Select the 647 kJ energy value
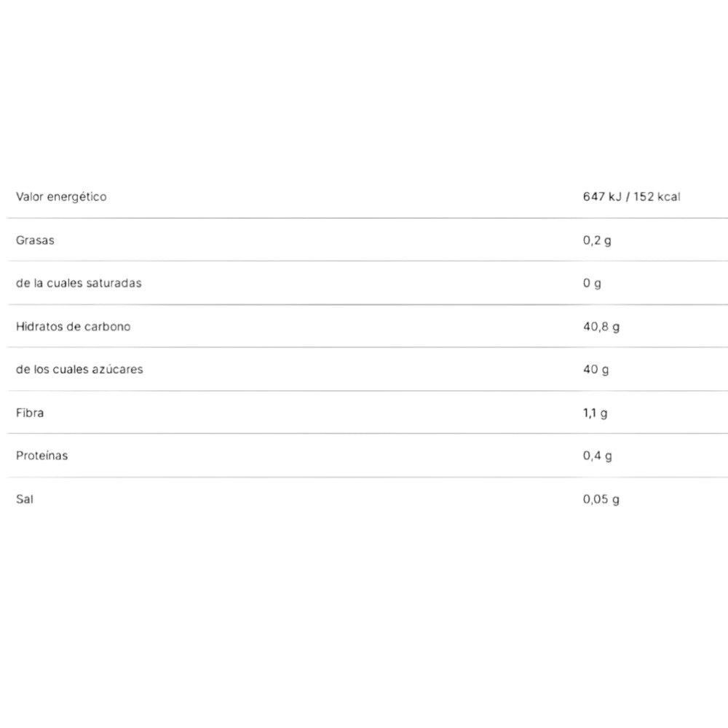 [x=601, y=197]
